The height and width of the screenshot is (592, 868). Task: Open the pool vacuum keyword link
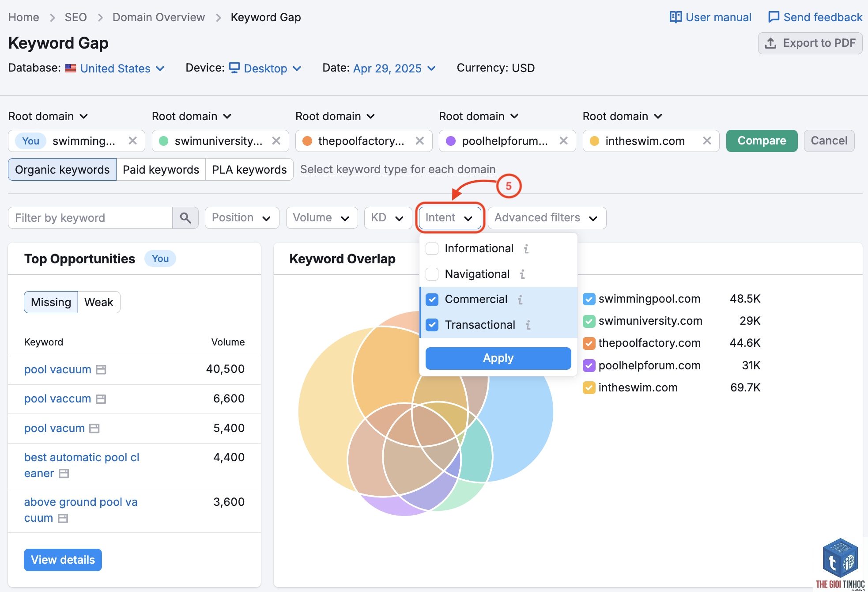pos(57,369)
